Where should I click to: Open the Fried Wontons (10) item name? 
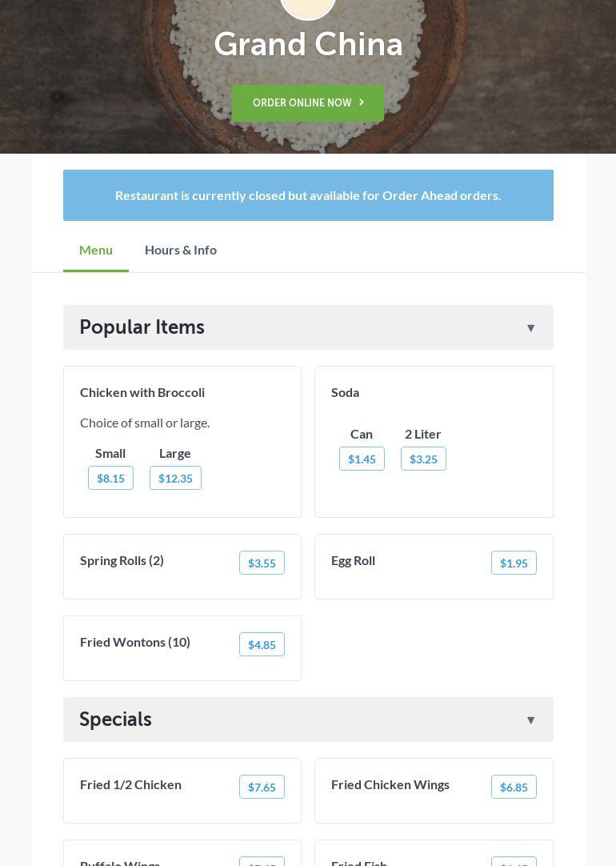tap(135, 642)
